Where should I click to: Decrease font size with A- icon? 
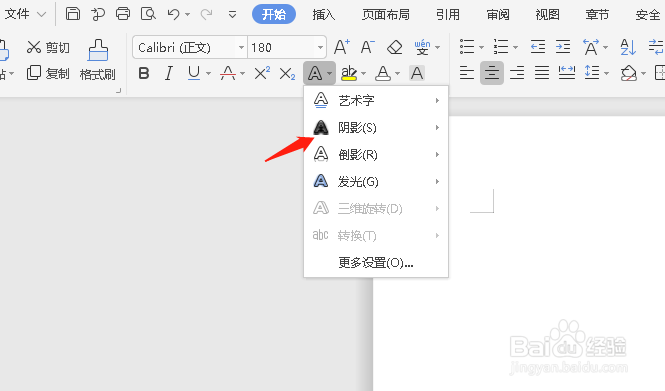pyautogui.click(x=367, y=47)
